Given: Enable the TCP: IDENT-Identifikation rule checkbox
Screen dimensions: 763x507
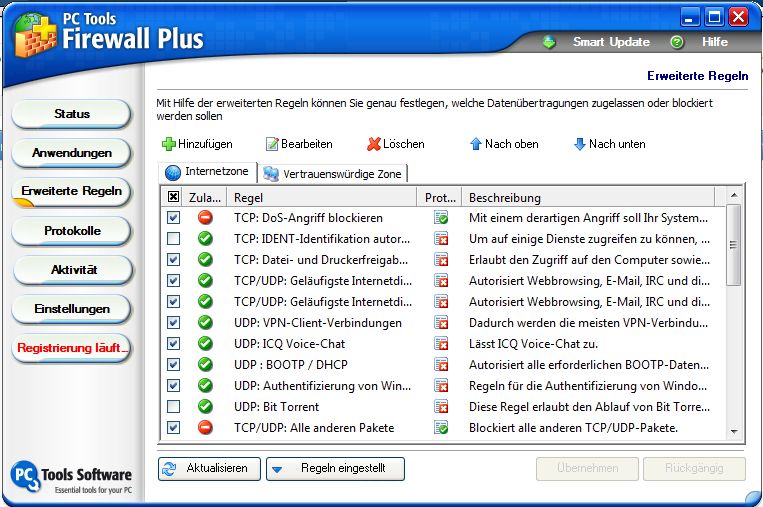Looking at the screenshot, I should click(173, 238).
